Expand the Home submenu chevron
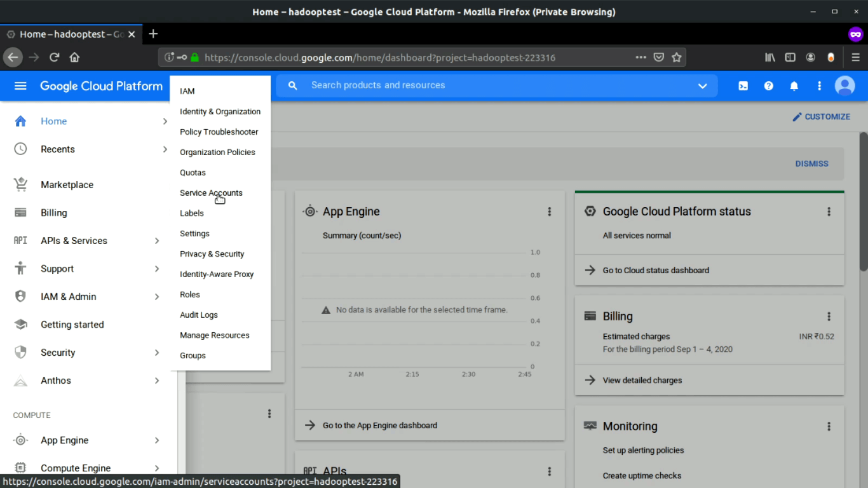The image size is (868, 488). pos(165,121)
